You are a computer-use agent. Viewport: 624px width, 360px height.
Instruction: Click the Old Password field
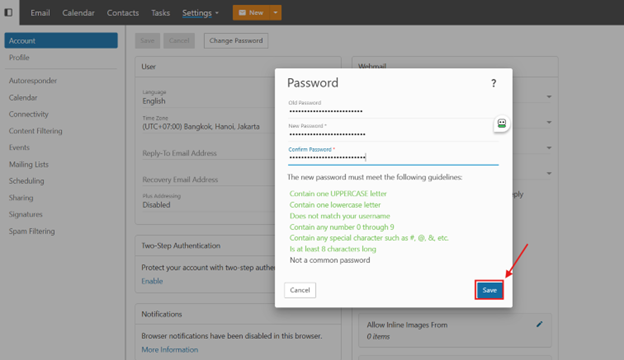(392, 108)
